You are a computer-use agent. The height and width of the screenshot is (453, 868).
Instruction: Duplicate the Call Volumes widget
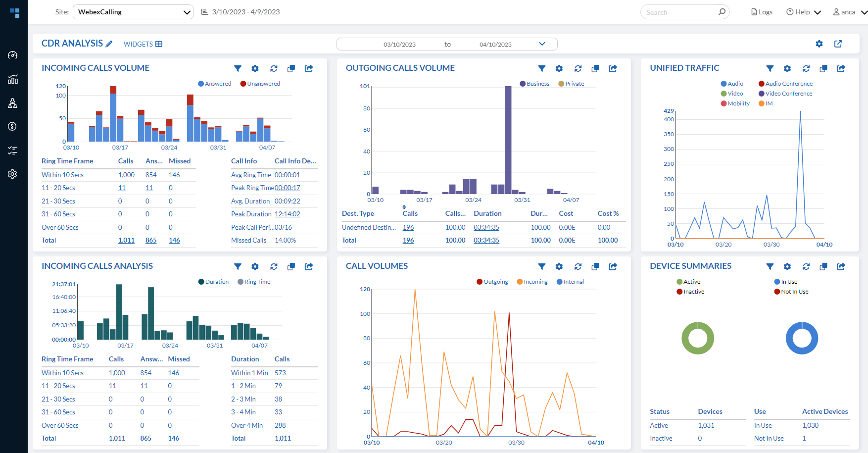click(x=595, y=266)
